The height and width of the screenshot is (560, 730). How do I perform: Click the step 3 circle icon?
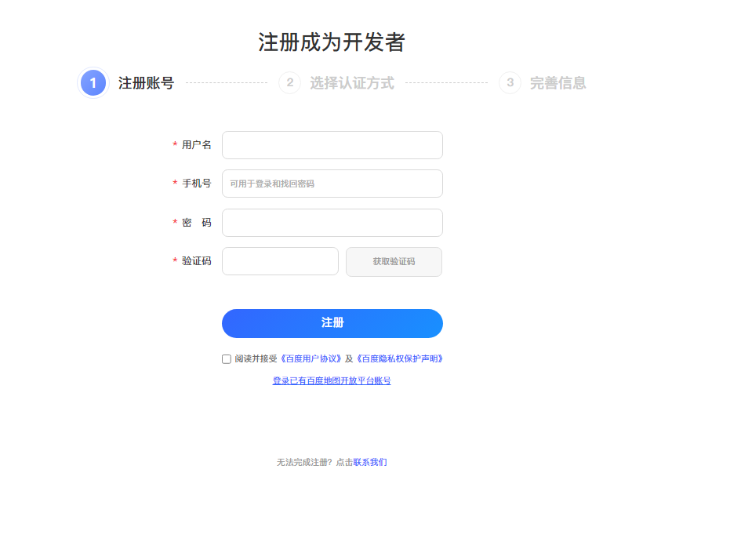[x=510, y=83]
